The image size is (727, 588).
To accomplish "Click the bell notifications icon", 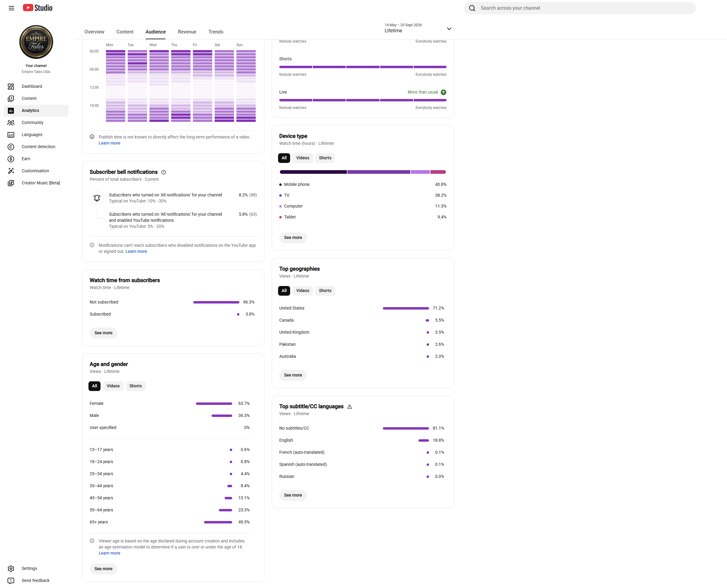I will (x=97, y=198).
